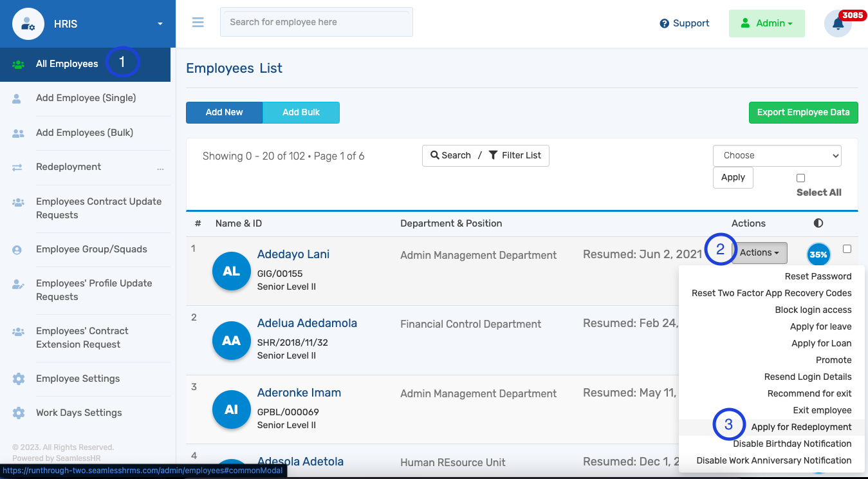Image resolution: width=868 pixels, height=479 pixels.
Task: Click the 35% completion badge for Adedayo Lani
Action: click(818, 254)
